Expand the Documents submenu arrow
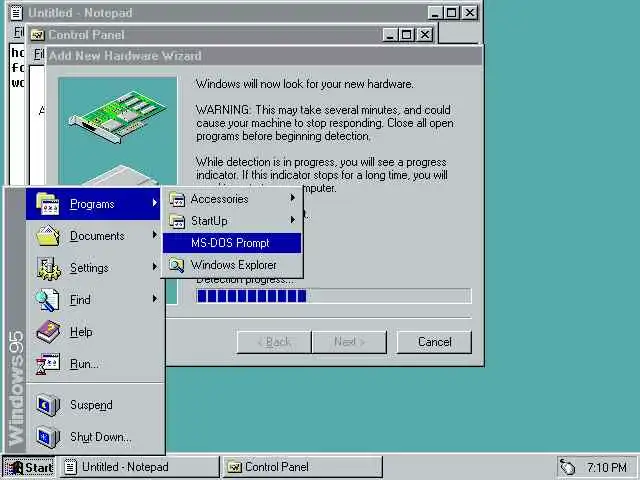The height and width of the screenshot is (480, 640). click(154, 234)
